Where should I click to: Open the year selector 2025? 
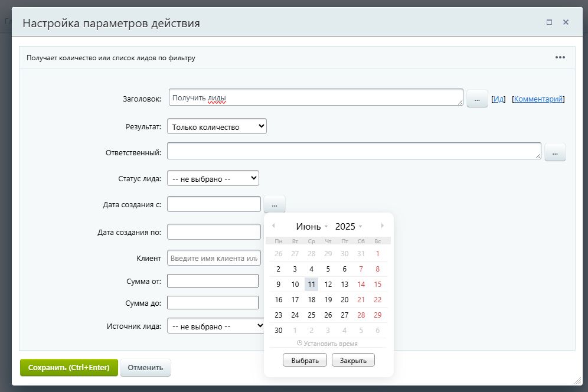click(348, 227)
